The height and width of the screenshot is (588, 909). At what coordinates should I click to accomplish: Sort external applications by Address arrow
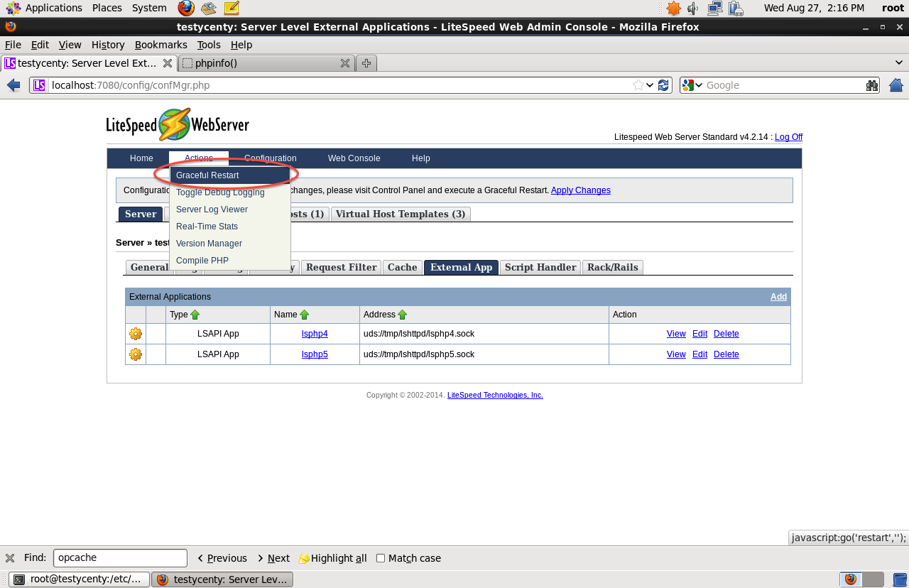click(403, 315)
